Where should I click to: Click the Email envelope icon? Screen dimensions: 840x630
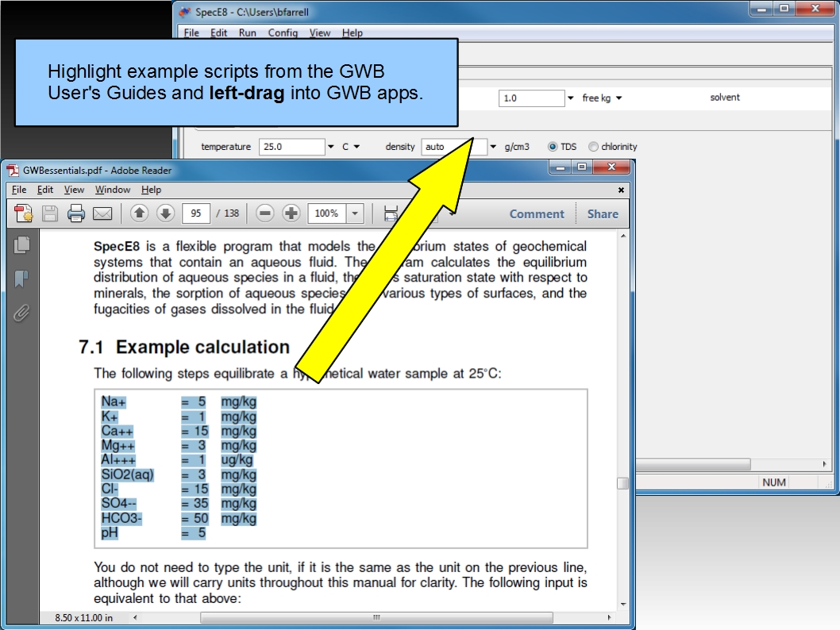102,213
